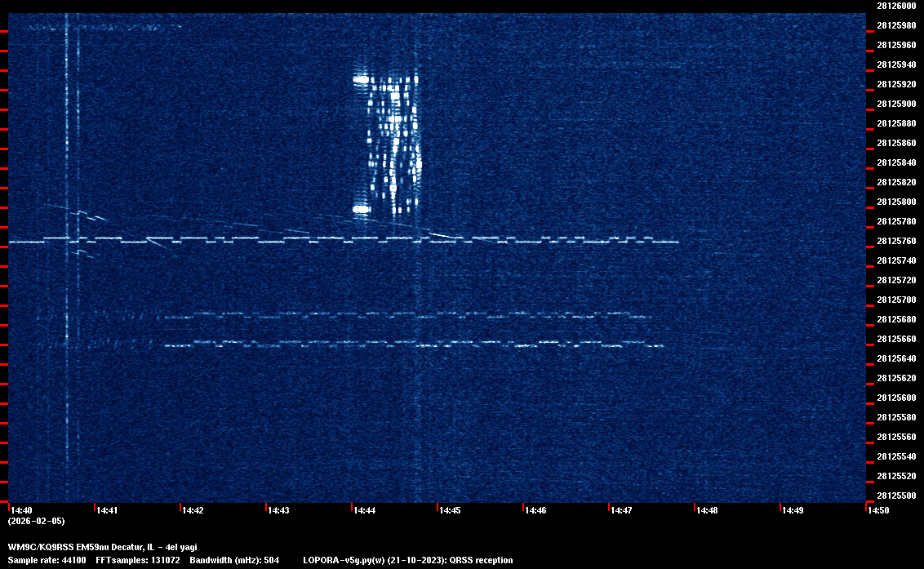Click the 14:50 time label

878,510
